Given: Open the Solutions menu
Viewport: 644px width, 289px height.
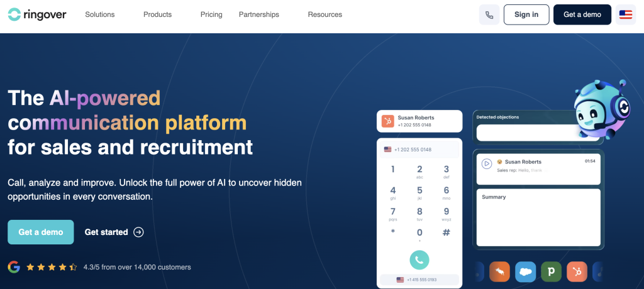Looking at the screenshot, I should (100, 15).
